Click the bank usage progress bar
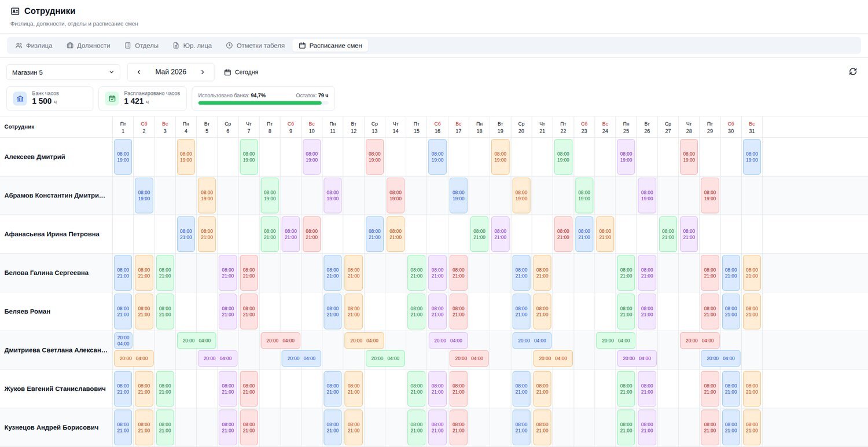The height and width of the screenshot is (447, 868). pos(263,103)
